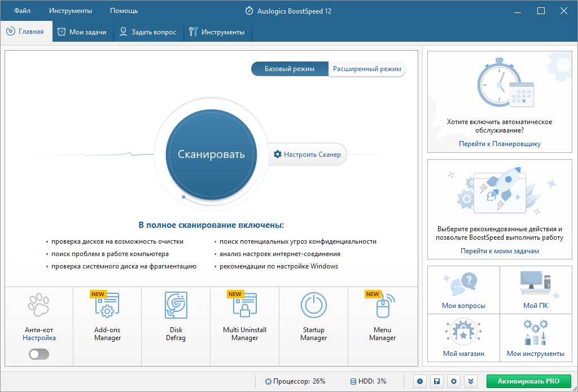This screenshot has width=578, height=392.
Task: Click the Настроить Сканер button
Action: [306, 154]
